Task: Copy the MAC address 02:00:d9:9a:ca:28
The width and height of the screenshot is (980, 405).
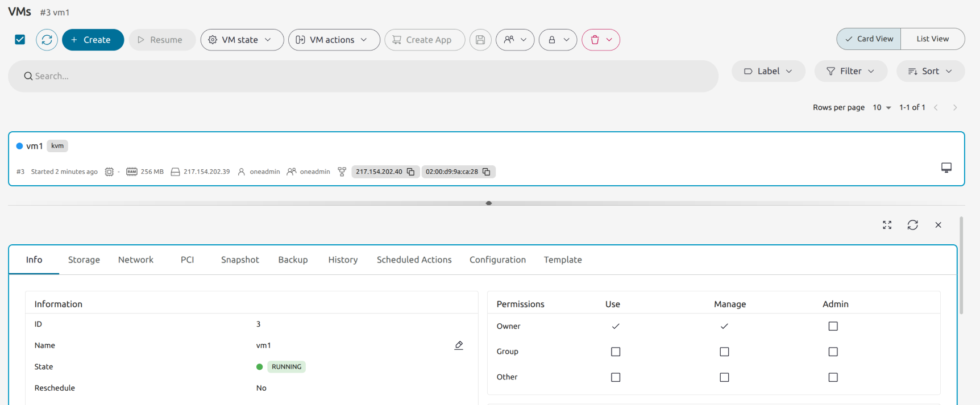Action: click(x=486, y=172)
